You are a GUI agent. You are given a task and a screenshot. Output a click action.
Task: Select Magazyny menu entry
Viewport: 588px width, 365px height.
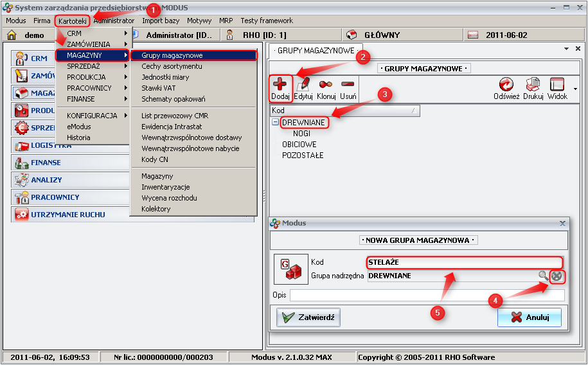[193, 176]
